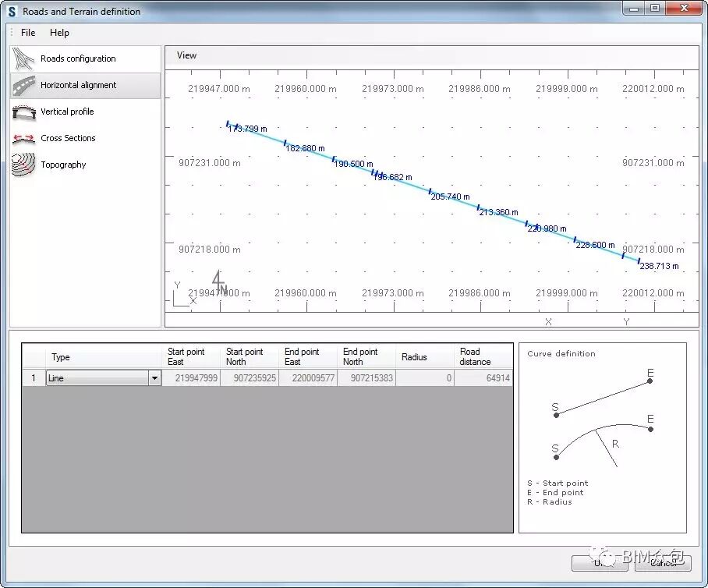Confirm with the OK button
This screenshot has height=588, width=708.
pyautogui.click(x=599, y=562)
